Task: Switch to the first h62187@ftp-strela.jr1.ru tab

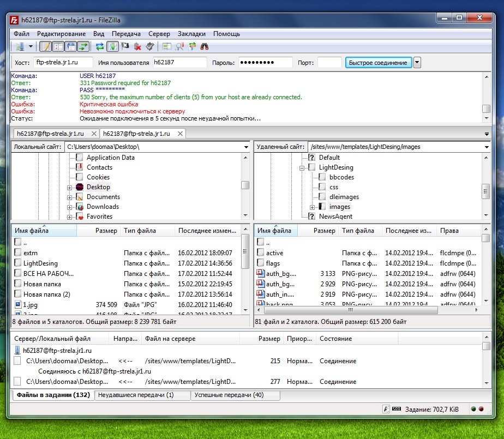Action: point(50,134)
